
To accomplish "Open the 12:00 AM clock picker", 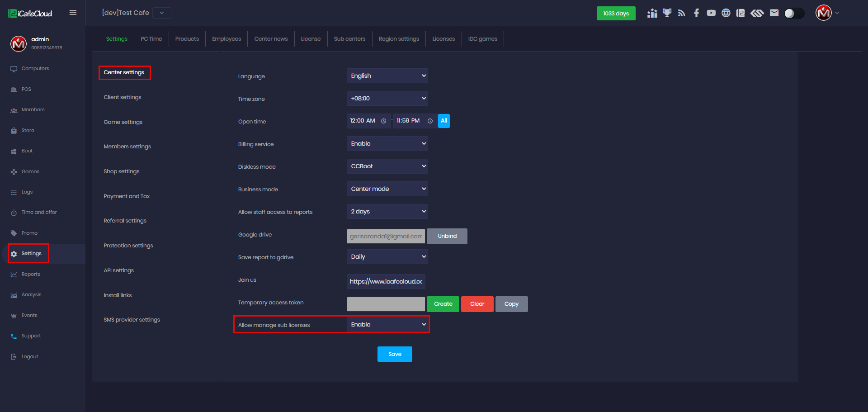I will click(x=383, y=121).
